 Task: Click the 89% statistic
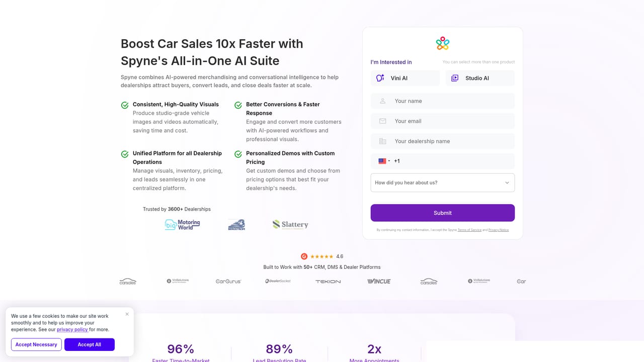[x=279, y=349]
